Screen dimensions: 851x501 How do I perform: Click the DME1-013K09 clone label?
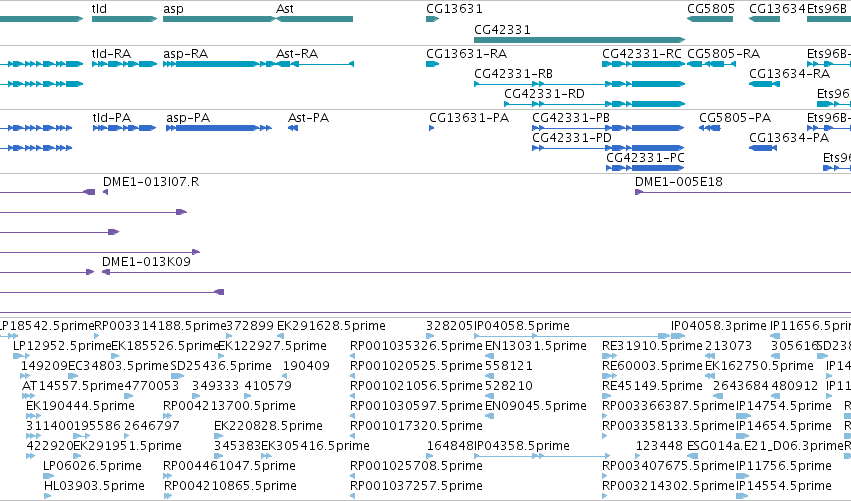coord(147,262)
